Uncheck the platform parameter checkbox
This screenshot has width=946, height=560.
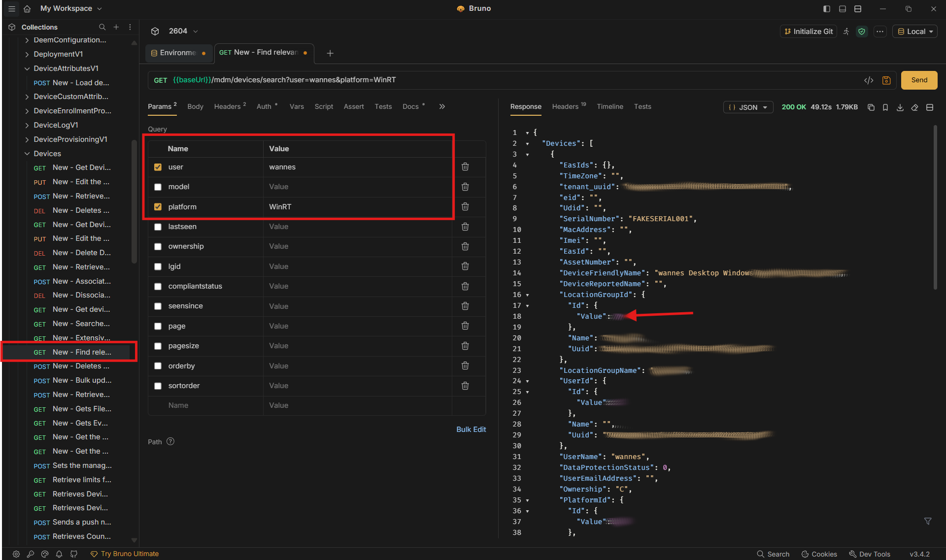click(158, 207)
